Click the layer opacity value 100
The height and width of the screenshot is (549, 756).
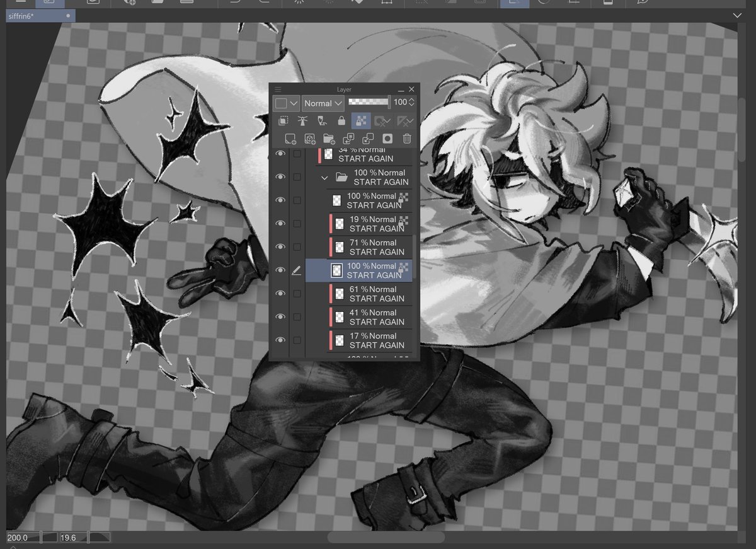(x=401, y=102)
